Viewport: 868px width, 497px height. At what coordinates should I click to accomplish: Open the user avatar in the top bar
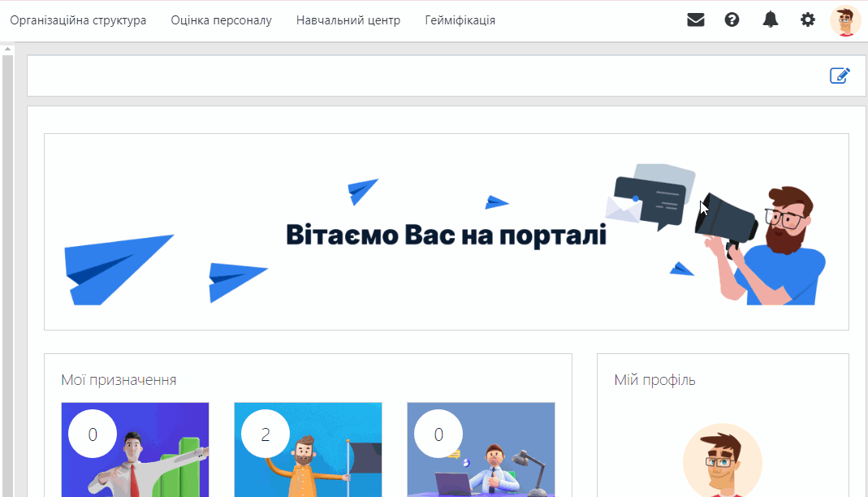pos(845,20)
